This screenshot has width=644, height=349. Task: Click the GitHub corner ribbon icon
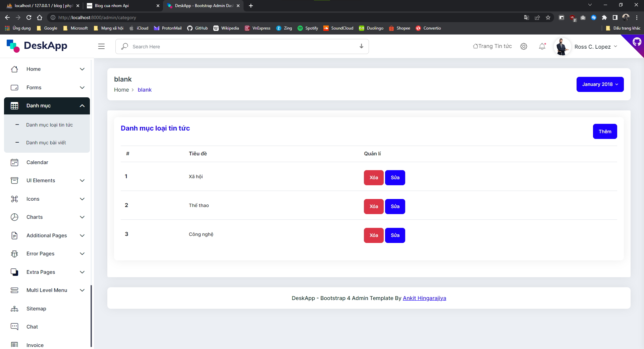[637, 42]
